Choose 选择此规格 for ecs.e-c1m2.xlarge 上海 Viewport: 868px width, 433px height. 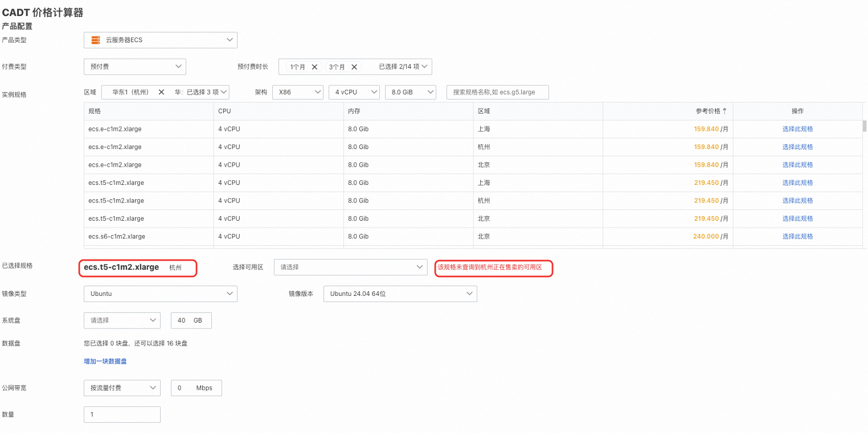797,129
